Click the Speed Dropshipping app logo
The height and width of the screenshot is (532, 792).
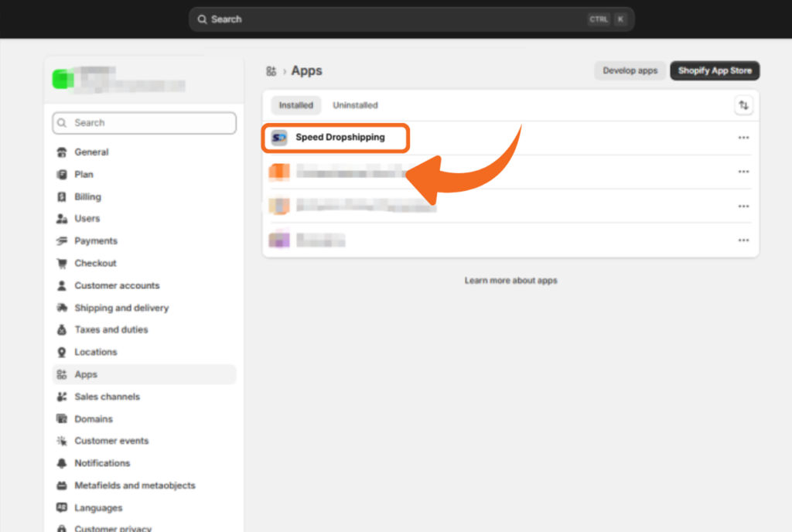pyautogui.click(x=279, y=138)
